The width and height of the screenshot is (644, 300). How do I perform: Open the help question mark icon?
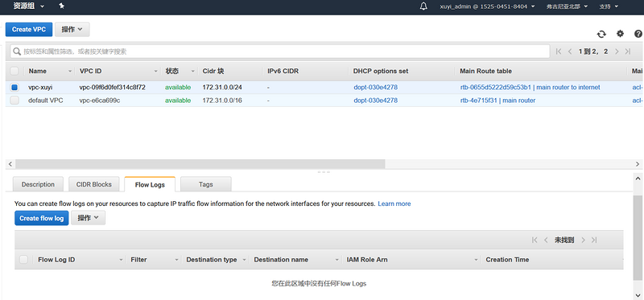(x=638, y=34)
